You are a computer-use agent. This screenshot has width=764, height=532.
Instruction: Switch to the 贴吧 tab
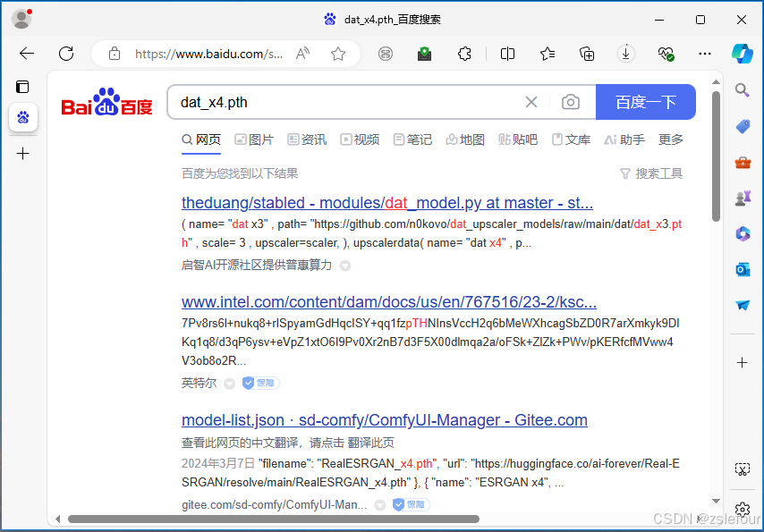click(518, 139)
